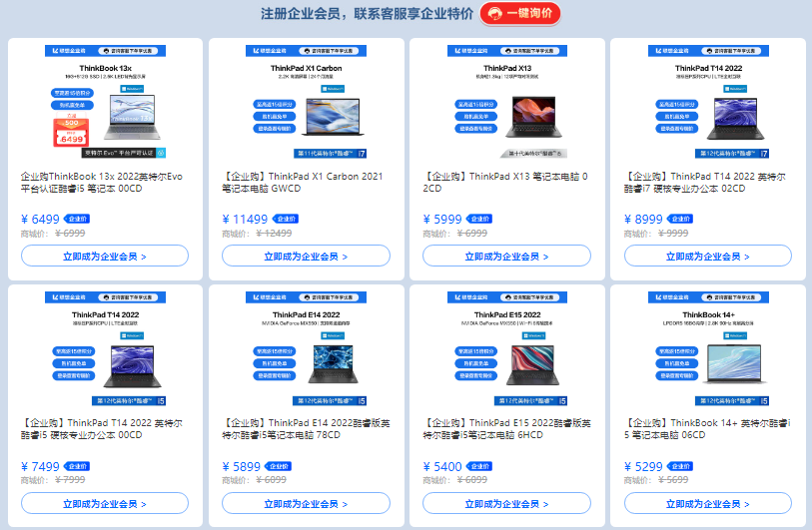Click 立即成为企业会员 under ThinkPad X13

506,257
